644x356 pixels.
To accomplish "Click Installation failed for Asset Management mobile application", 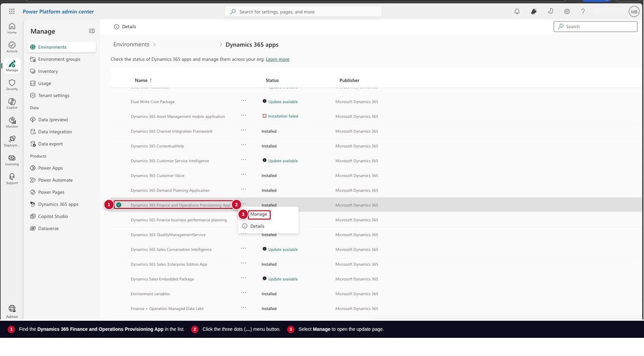I will click(x=283, y=116).
